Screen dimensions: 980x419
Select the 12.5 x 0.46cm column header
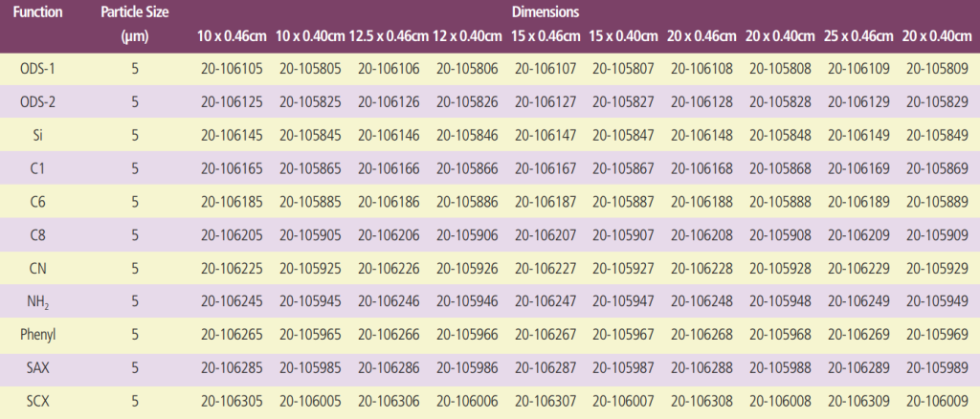pyautogui.click(x=388, y=36)
